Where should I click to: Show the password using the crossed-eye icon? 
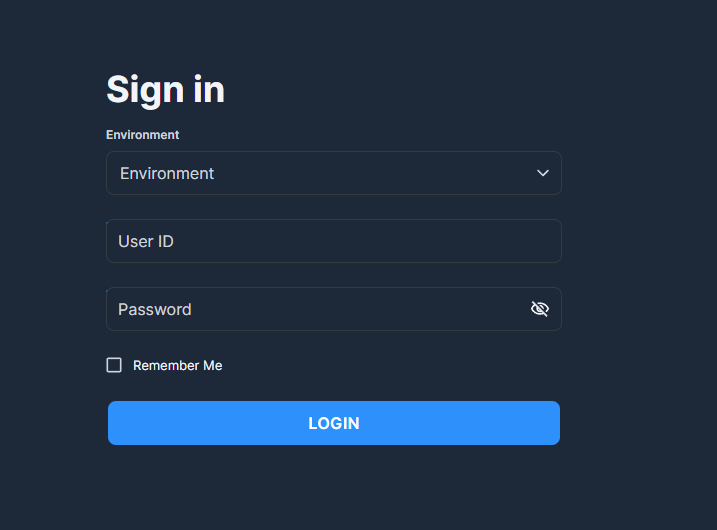[540, 309]
